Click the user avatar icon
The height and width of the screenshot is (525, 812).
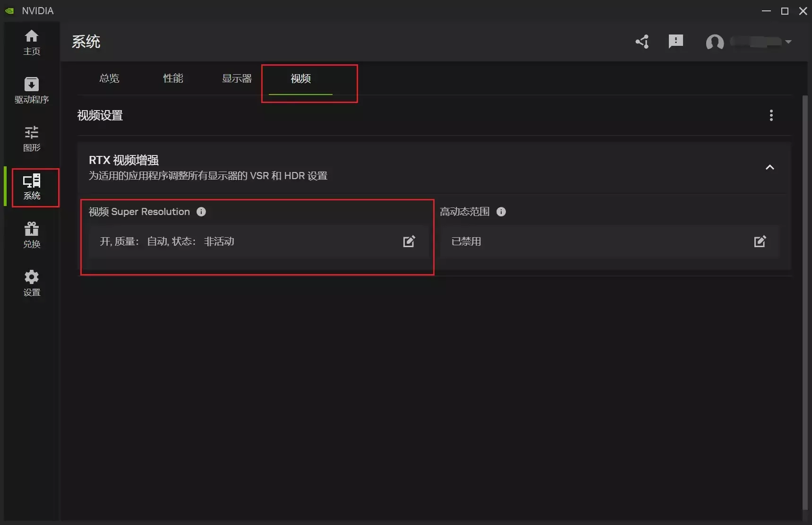tap(715, 42)
